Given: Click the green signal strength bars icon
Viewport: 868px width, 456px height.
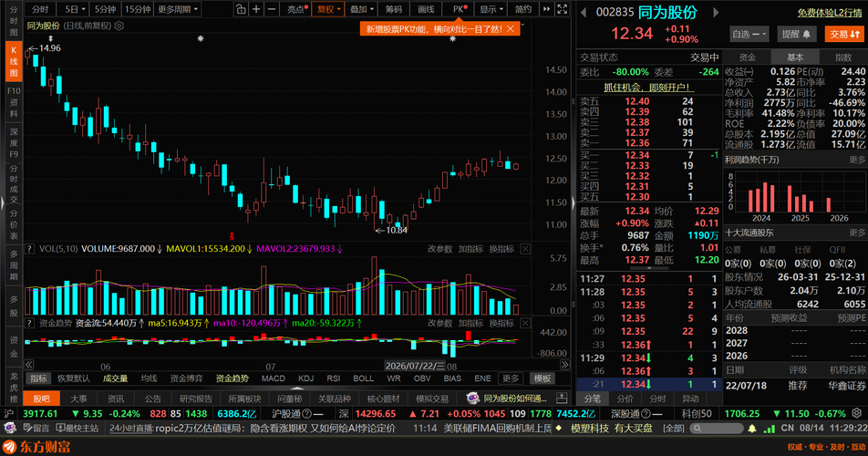Looking at the screenshot, I should pos(769,429).
